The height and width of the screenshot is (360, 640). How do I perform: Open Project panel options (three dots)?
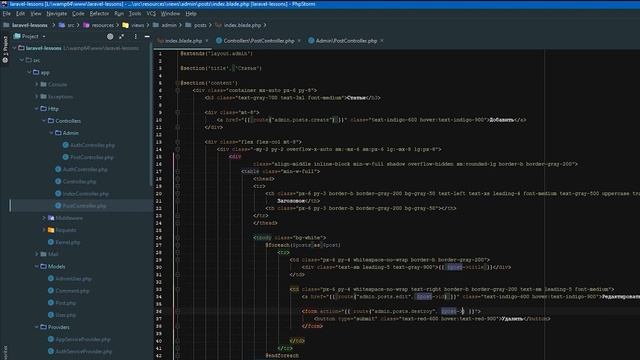point(136,36)
